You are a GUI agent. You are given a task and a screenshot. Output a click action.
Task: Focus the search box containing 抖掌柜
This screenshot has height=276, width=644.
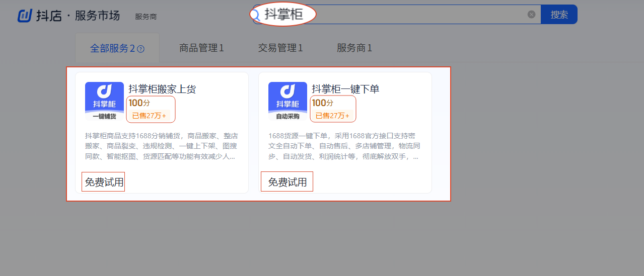(397, 15)
